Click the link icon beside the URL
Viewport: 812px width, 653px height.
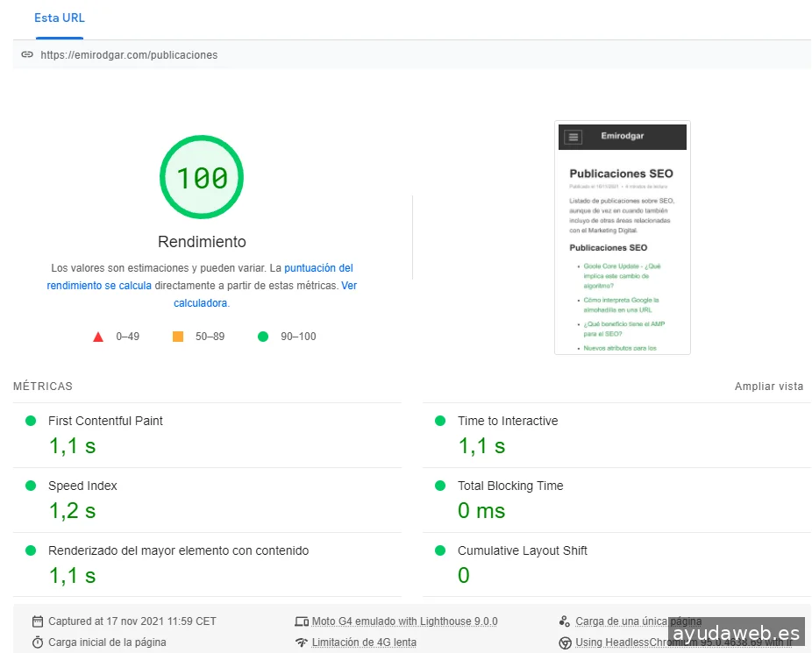tap(27, 54)
